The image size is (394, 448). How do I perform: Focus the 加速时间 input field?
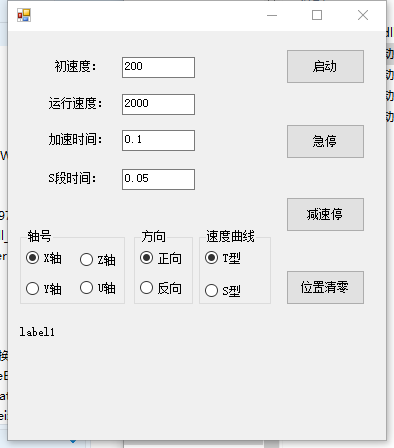tap(158, 140)
